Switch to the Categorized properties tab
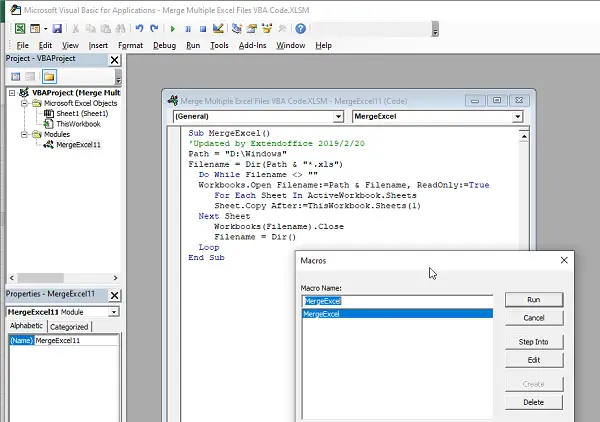The image size is (600, 422). tap(69, 327)
